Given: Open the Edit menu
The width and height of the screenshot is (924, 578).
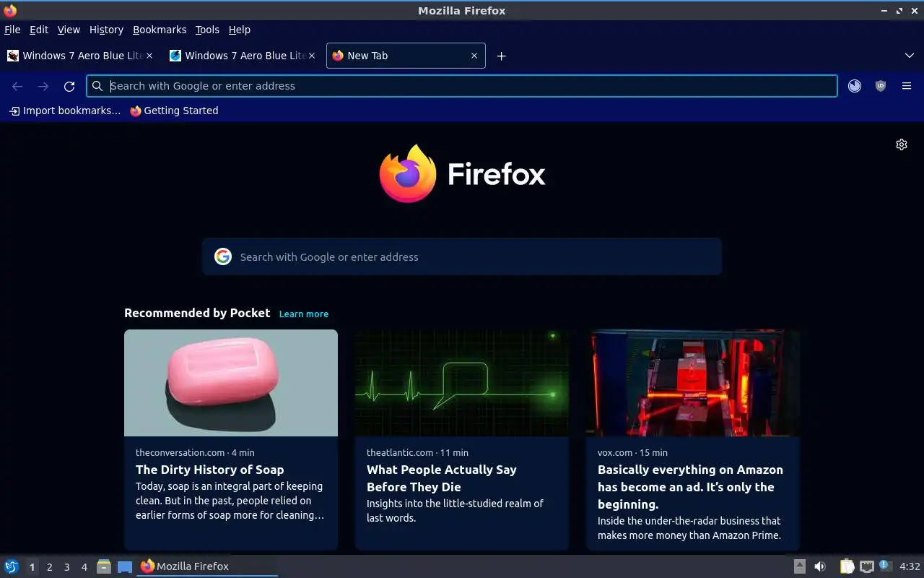Looking at the screenshot, I should [39, 30].
